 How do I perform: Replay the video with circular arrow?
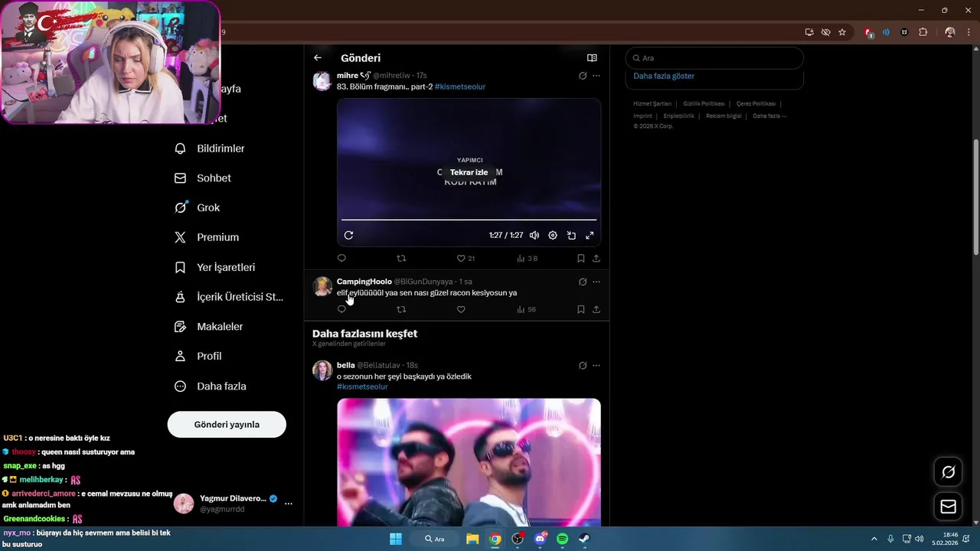(x=348, y=235)
